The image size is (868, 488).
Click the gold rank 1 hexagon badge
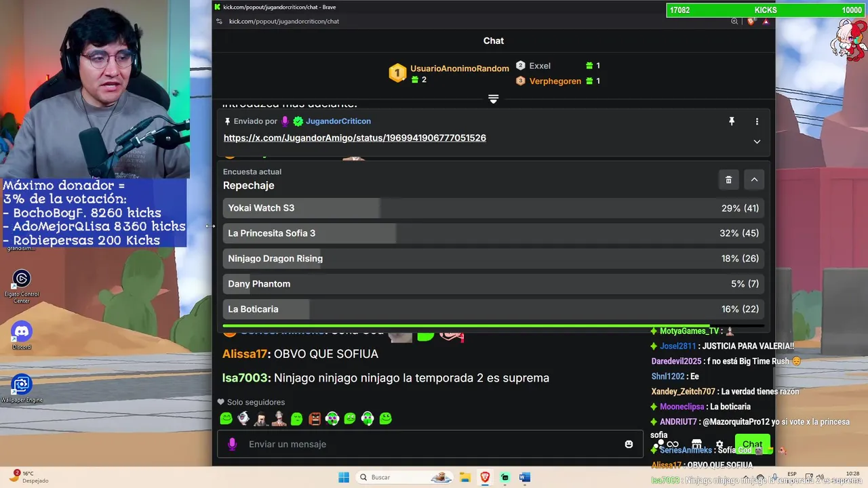(x=397, y=73)
